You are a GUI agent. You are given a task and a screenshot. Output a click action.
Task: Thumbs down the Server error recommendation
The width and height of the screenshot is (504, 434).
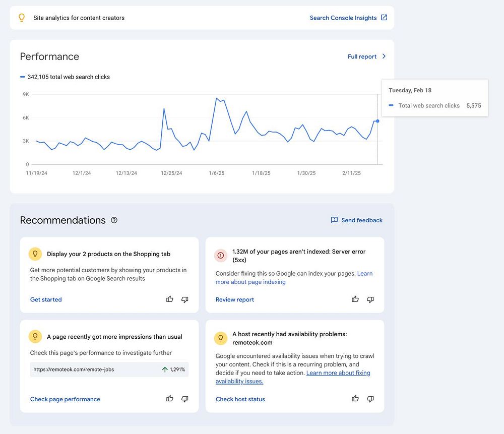click(370, 299)
